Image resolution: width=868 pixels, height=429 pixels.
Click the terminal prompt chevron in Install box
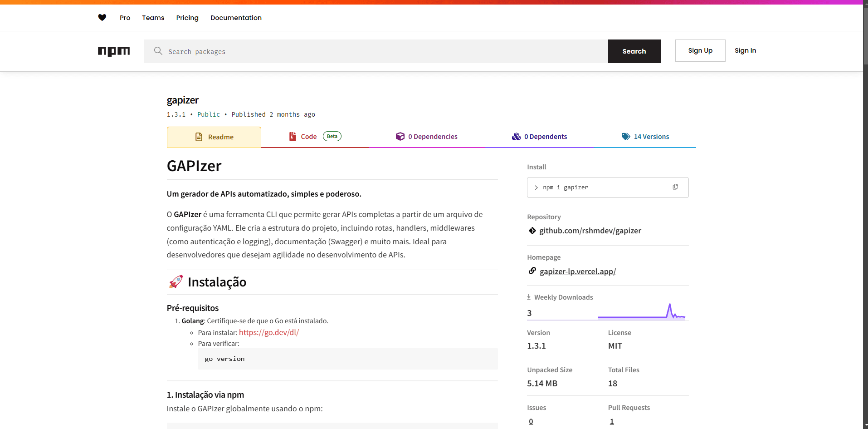tap(536, 187)
